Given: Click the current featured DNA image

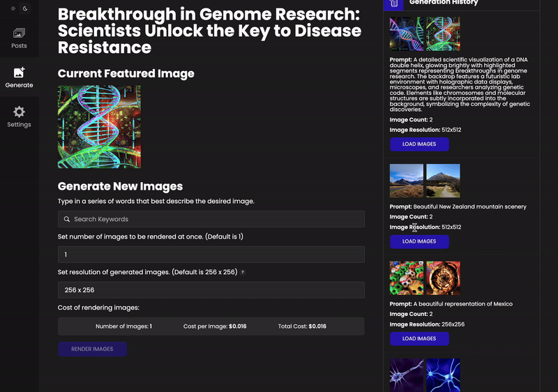Looking at the screenshot, I should click(x=99, y=127).
